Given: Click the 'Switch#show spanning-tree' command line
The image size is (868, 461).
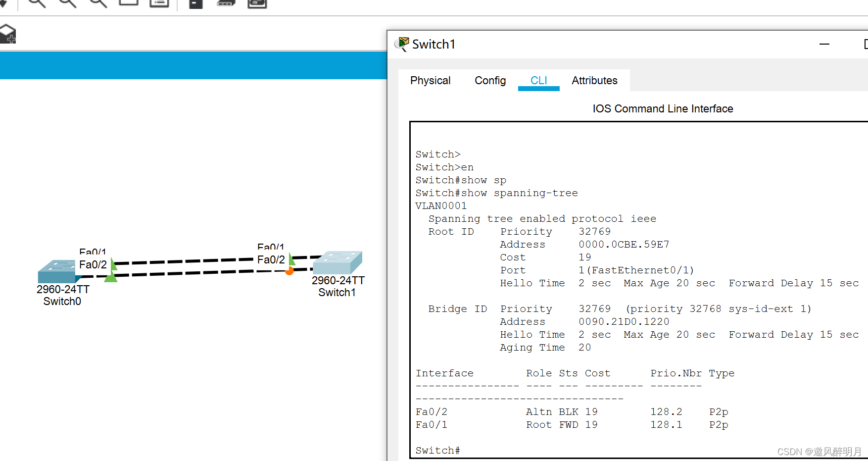Looking at the screenshot, I should (x=497, y=193).
